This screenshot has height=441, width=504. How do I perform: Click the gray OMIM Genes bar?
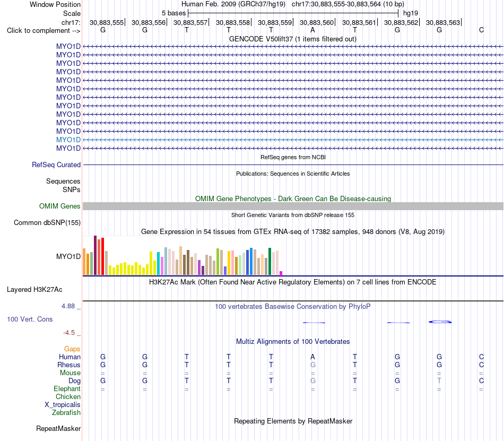coord(293,206)
